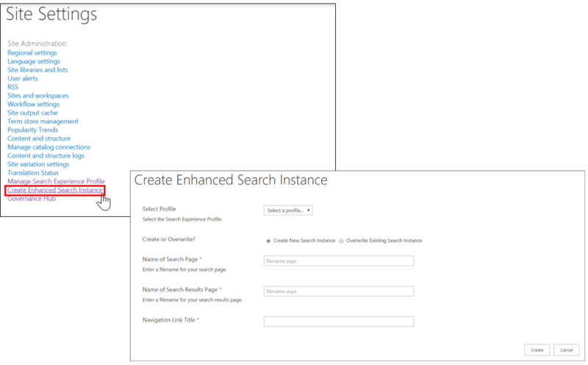Open User alerts settings
This screenshot has height=365, width=588.
tap(23, 79)
